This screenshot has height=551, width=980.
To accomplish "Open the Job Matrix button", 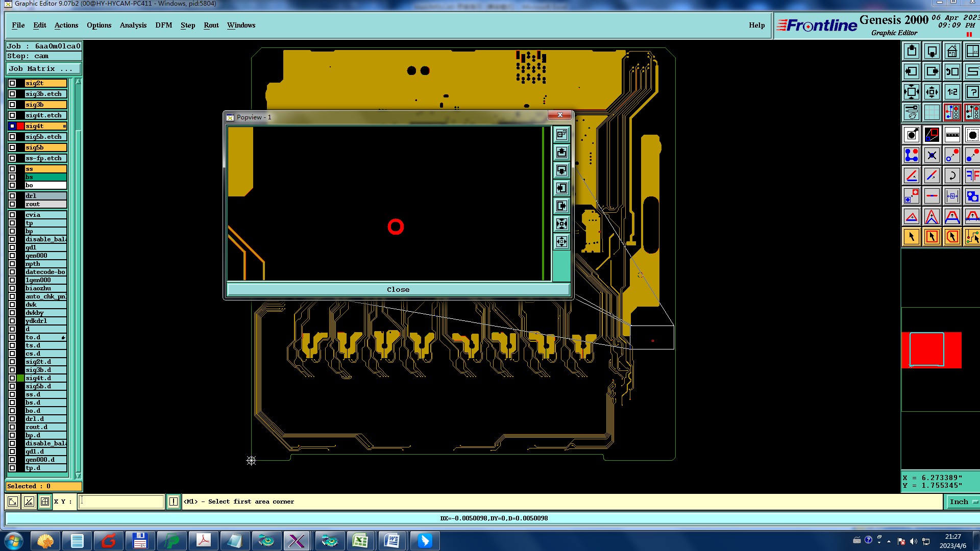I will (x=43, y=69).
